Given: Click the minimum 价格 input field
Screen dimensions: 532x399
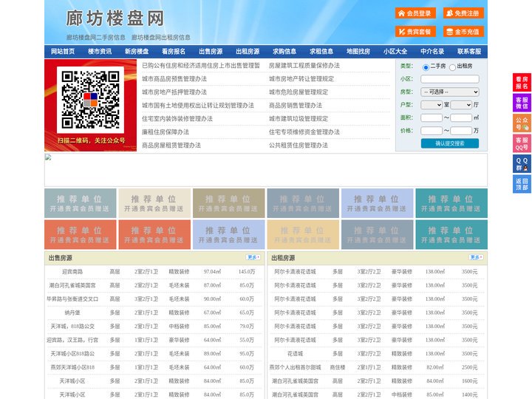Looking at the screenshot, I should pos(432,131).
